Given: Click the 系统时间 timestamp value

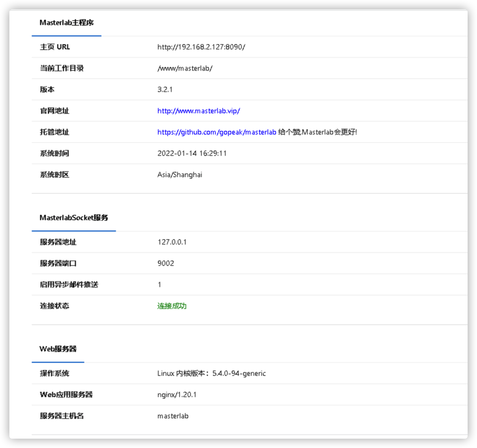Looking at the screenshot, I should tap(192, 153).
